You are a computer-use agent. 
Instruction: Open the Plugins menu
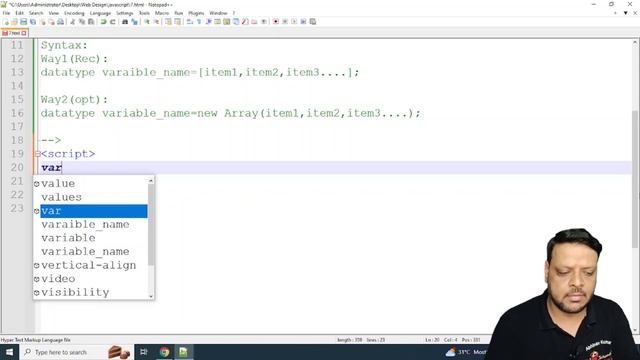pyautogui.click(x=196, y=13)
